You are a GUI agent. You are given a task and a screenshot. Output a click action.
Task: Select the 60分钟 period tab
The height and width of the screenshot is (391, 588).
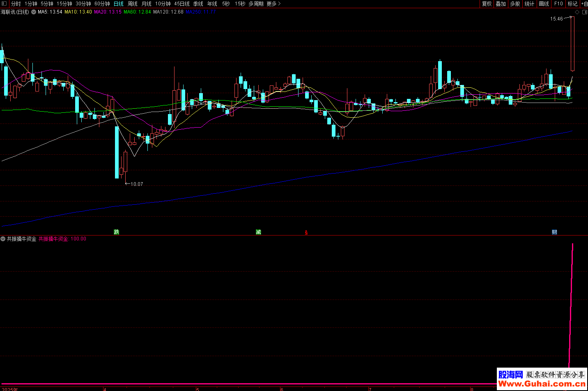point(102,4)
